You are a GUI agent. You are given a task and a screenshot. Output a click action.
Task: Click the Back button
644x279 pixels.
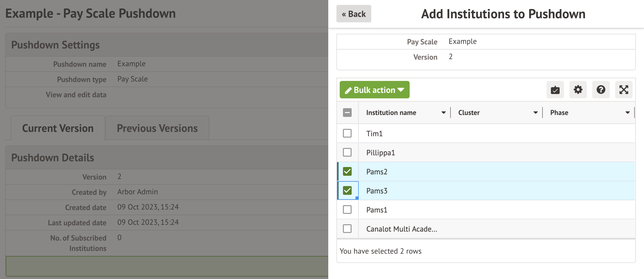pyautogui.click(x=354, y=14)
